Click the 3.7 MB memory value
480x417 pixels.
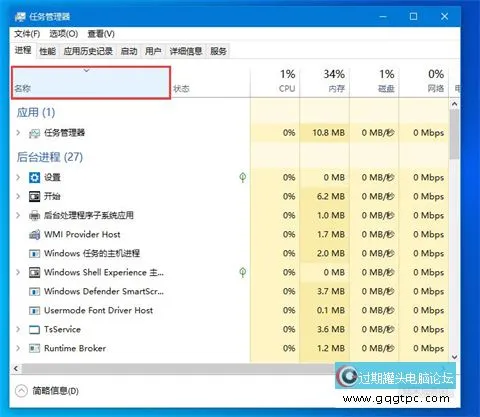pyautogui.click(x=331, y=292)
